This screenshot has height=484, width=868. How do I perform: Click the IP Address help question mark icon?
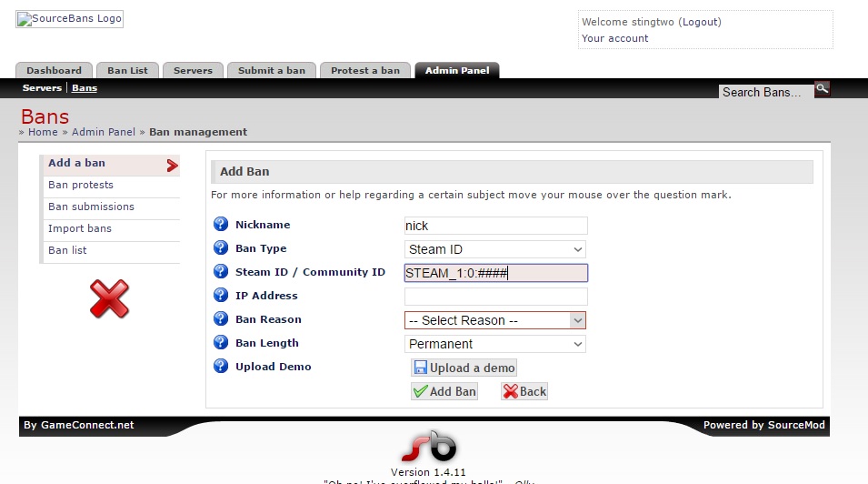click(x=220, y=296)
